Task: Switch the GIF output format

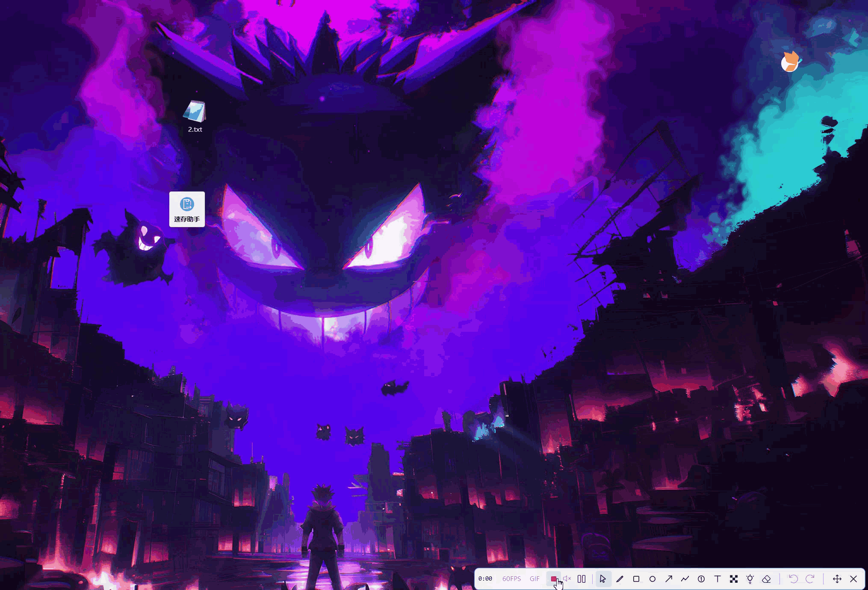Action: (534, 579)
